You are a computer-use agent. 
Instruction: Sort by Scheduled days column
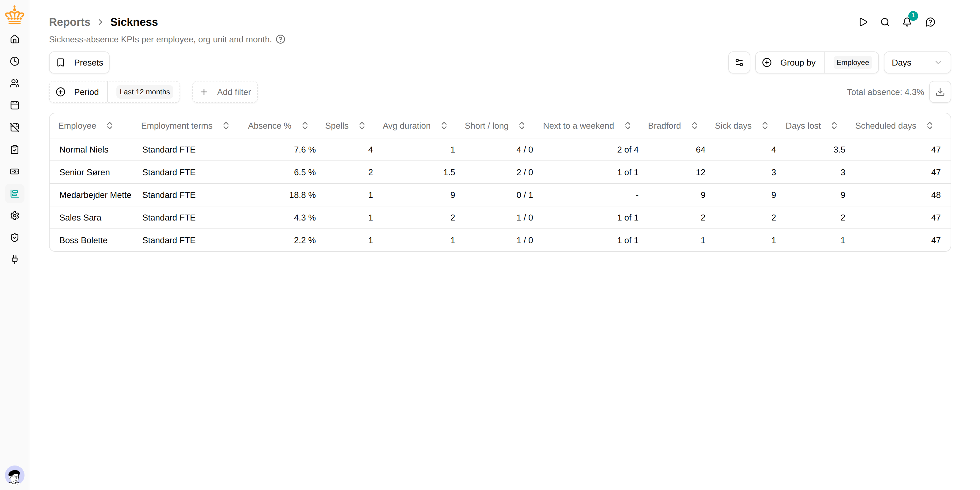pyautogui.click(x=894, y=126)
